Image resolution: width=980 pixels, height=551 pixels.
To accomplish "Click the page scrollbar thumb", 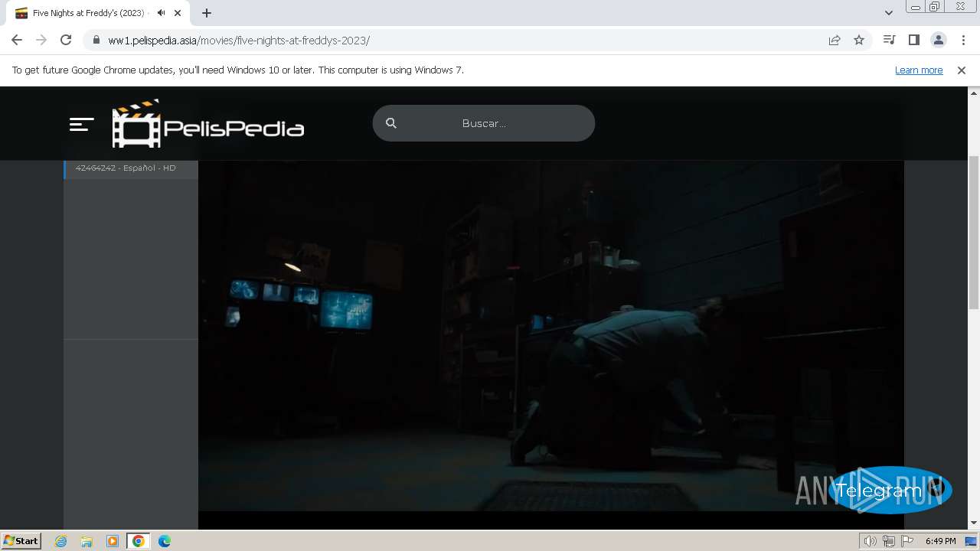I will (x=974, y=232).
